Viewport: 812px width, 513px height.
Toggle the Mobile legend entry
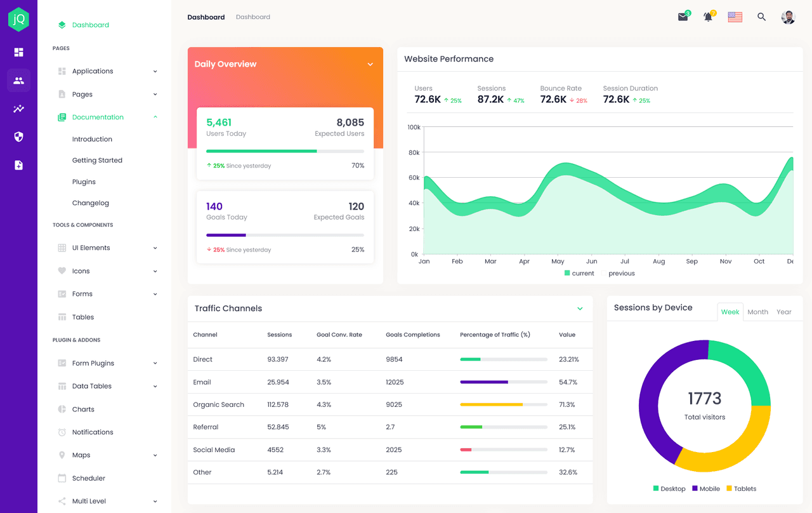point(706,488)
